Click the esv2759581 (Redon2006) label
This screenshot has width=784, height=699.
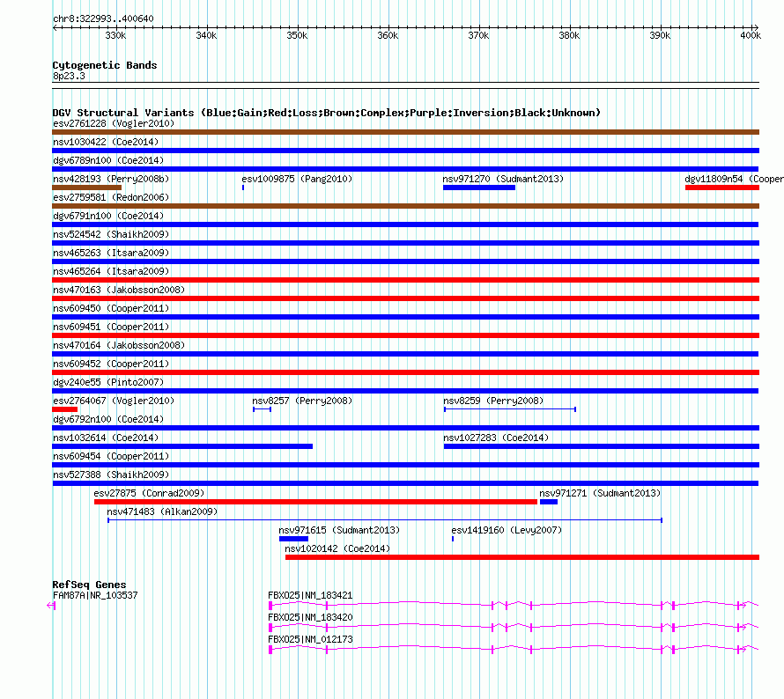pos(111,197)
